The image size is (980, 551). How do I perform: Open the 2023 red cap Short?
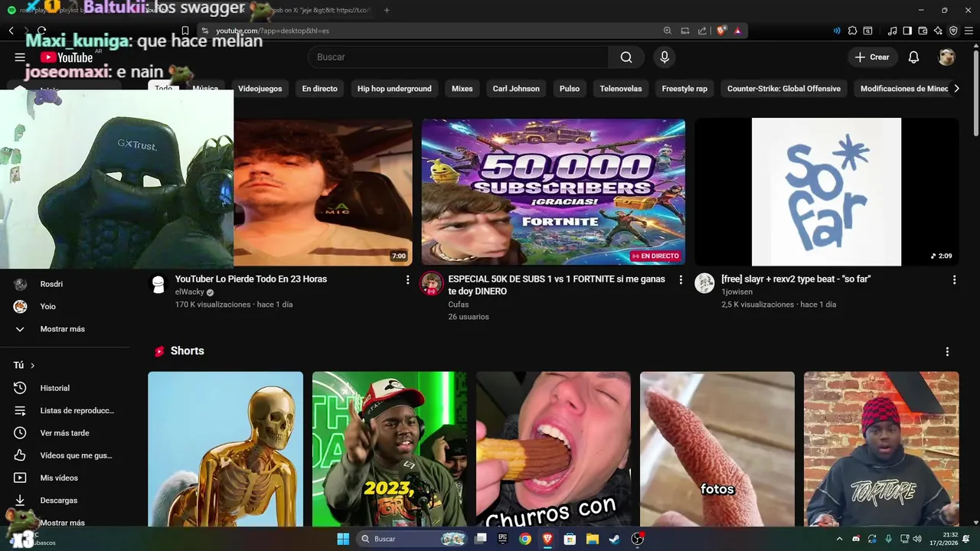tap(390, 449)
